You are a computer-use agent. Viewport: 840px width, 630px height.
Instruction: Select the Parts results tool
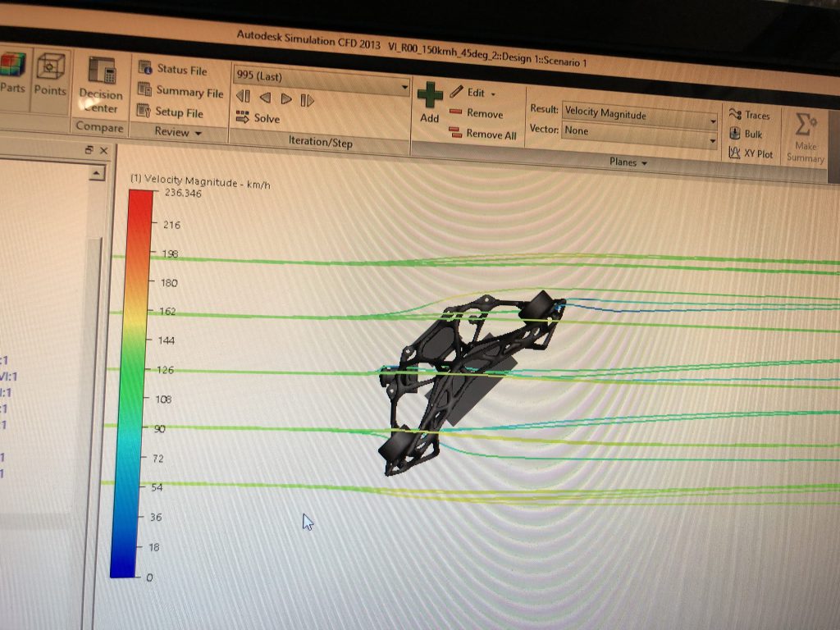[x=11, y=73]
